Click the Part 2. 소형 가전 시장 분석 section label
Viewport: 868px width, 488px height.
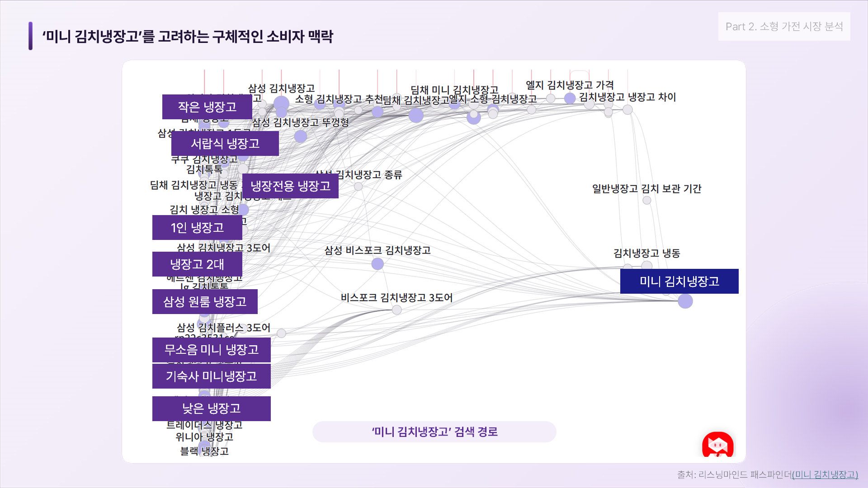pyautogui.click(x=784, y=26)
